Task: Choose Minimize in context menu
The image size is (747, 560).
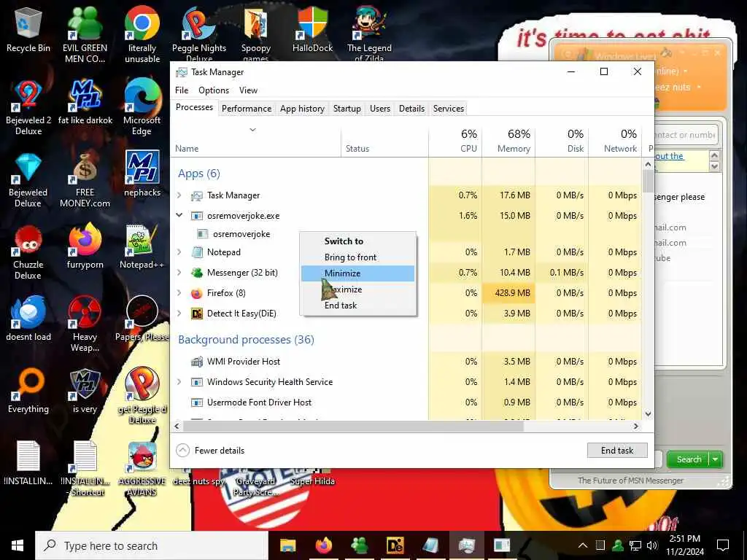Action: click(357, 273)
